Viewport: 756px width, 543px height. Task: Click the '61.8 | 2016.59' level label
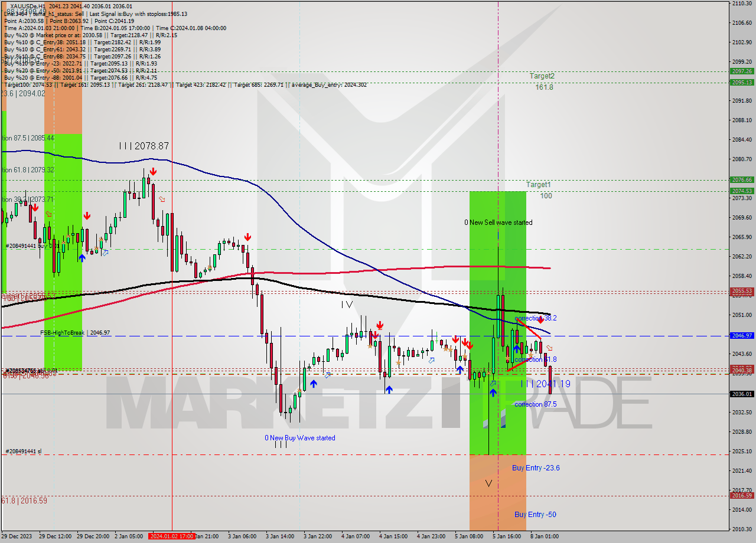[24, 501]
